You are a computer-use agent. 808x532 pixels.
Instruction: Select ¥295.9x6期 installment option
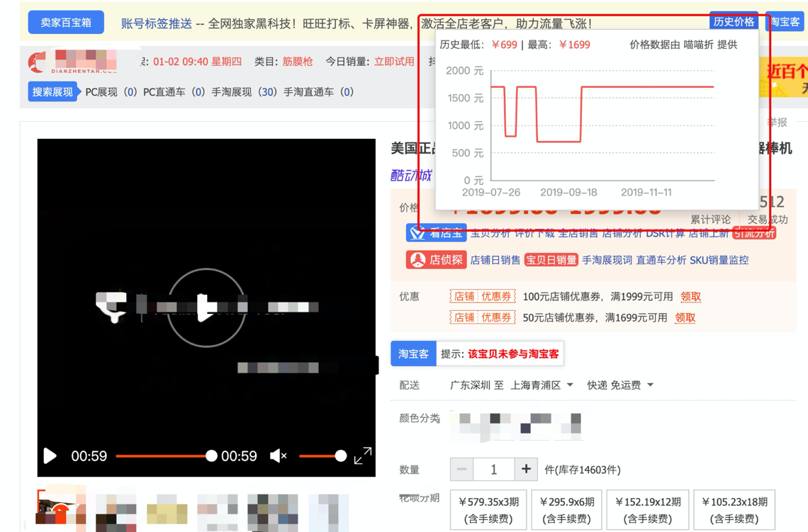[567, 510]
